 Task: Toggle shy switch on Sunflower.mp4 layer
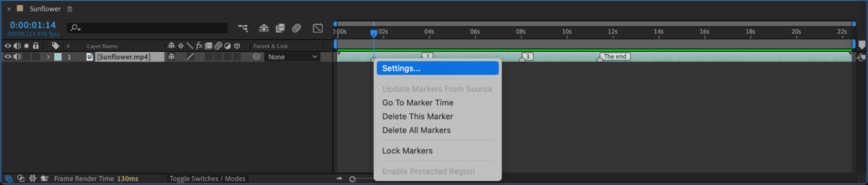(172, 57)
